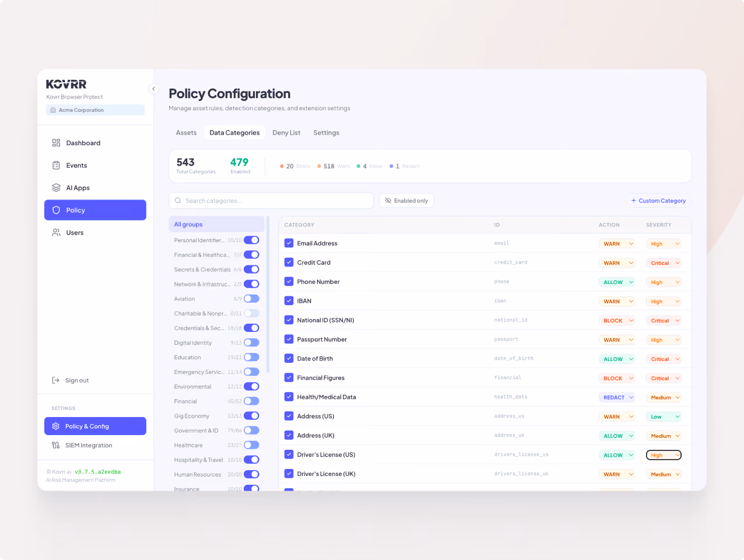
Task: Click the green Allow legend dot
Action: tap(359, 166)
